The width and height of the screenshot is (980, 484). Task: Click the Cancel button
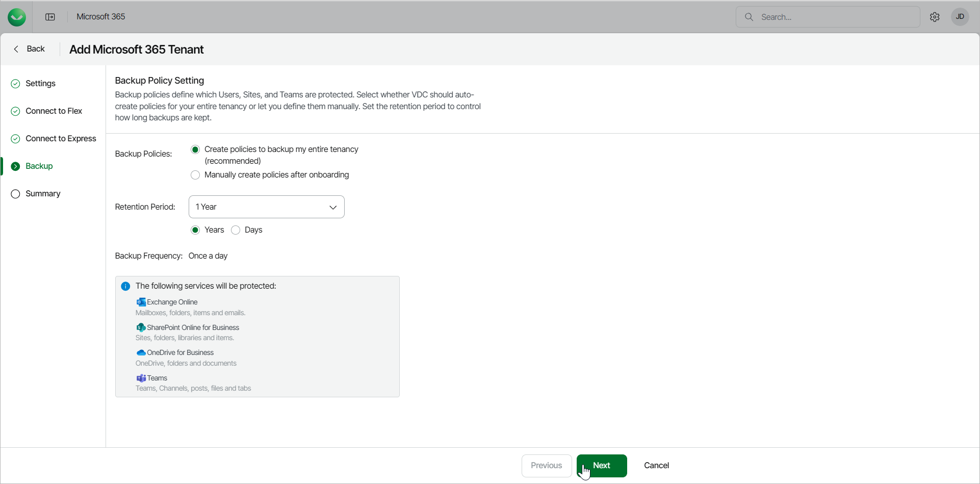pyautogui.click(x=656, y=466)
